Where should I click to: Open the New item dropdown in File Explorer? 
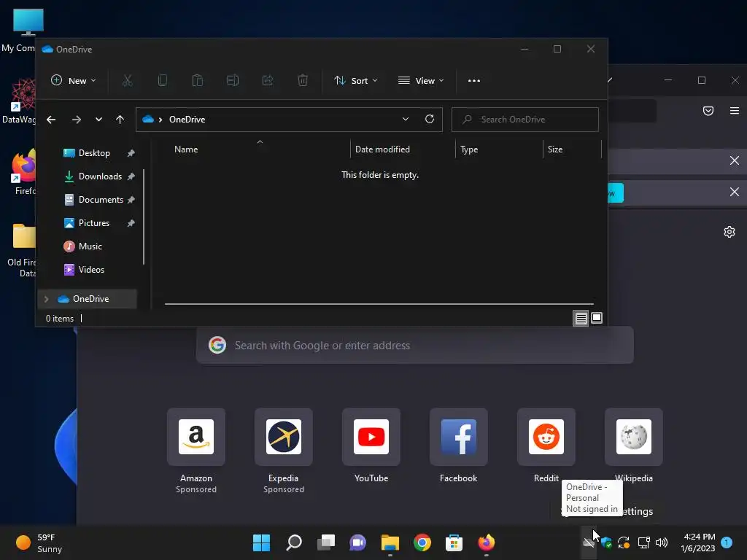pyautogui.click(x=74, y=80)
